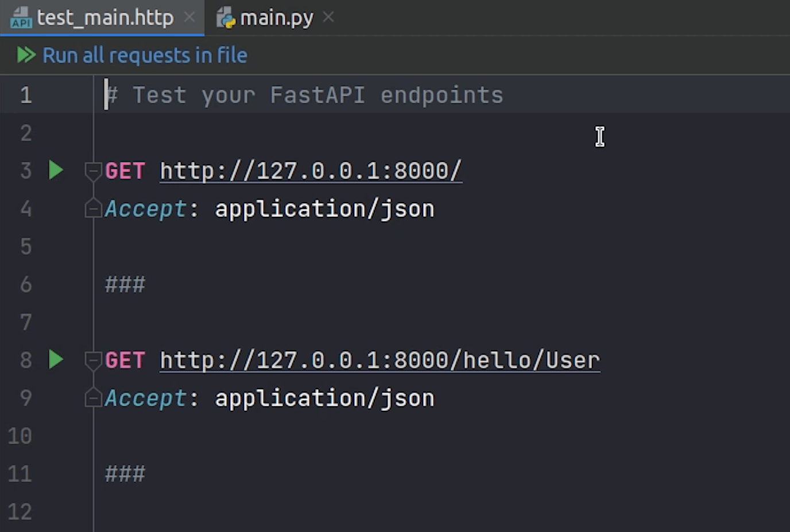This screenshot has height=532, width=790.
Task: Collapse the fold marker on line 8
Action: tap(92, 360)
